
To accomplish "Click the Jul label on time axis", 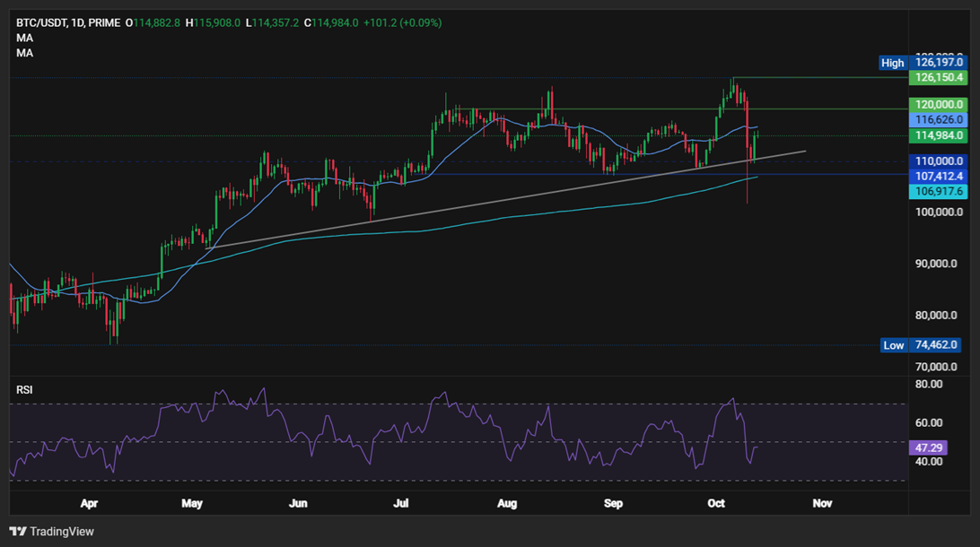I will point(404,504).
